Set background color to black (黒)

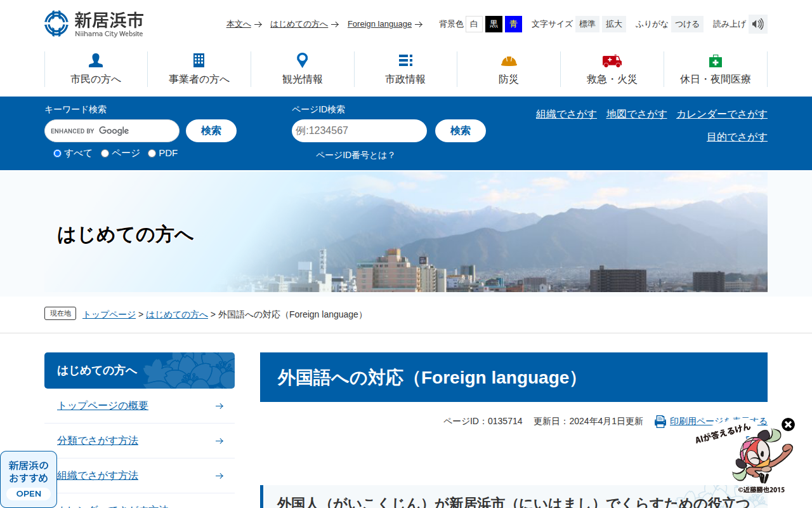tap(494, 24)
